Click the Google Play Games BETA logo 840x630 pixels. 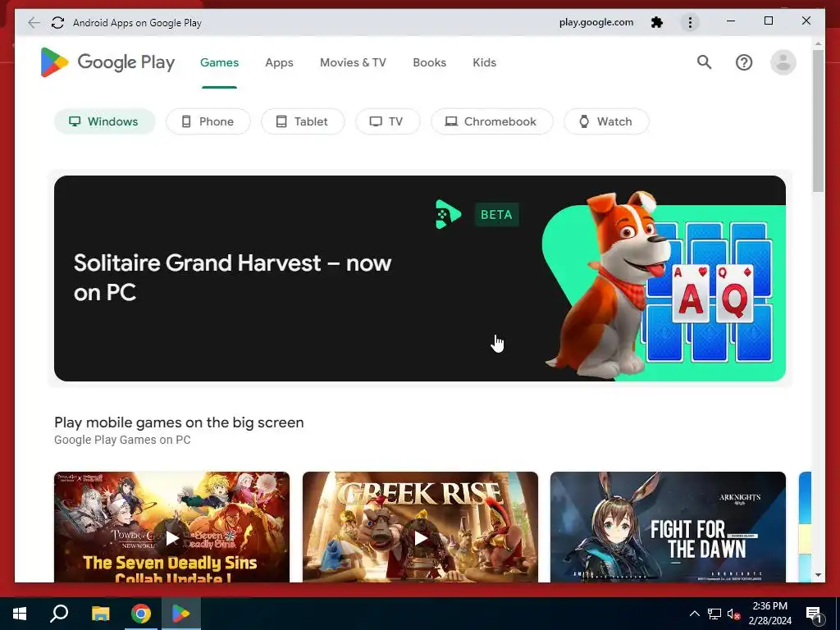click(477, 214)
